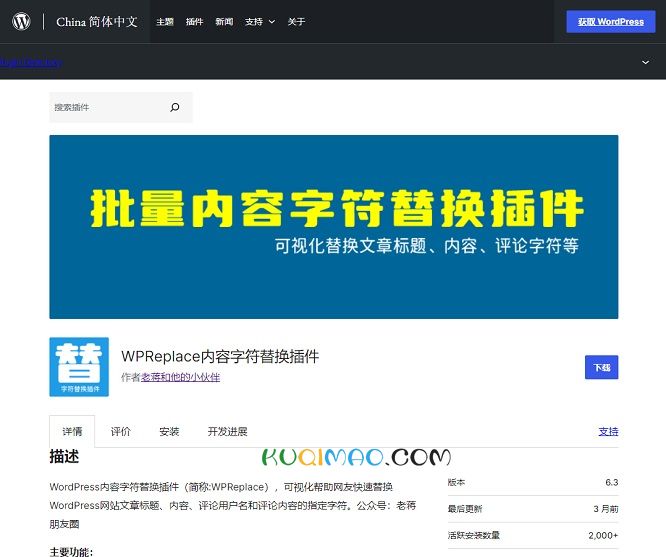Viewport: 666px width, 557px height.
Task: Open the 新闻 menu item
Action: (x=224, y=22)
